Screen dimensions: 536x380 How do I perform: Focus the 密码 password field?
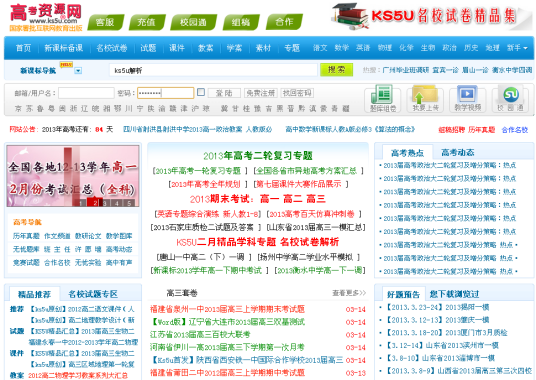[165, 93]
